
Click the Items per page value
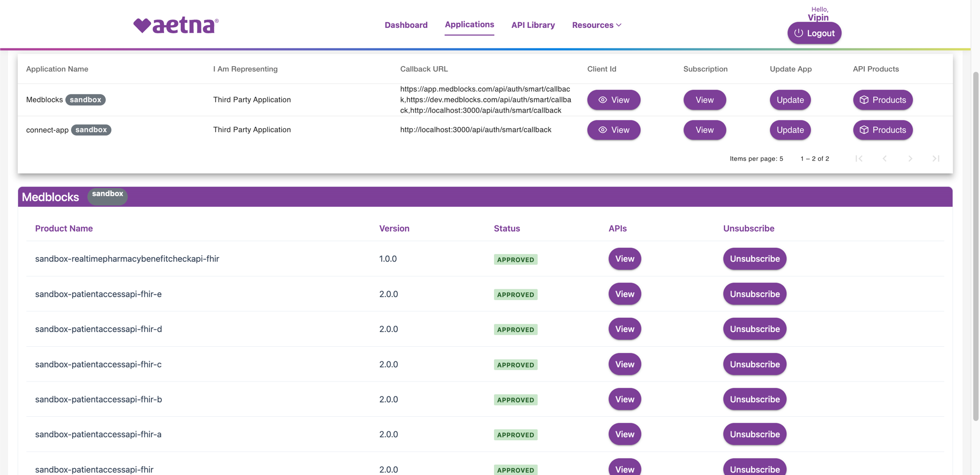tap(781, 159)
